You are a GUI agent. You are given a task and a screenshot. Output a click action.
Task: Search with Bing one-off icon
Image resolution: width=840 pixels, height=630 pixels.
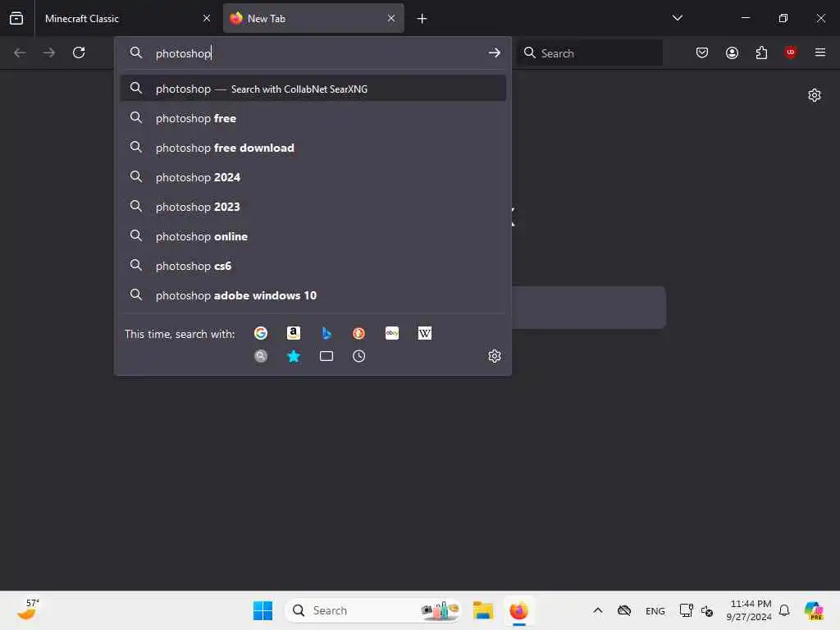pyautogui.click(x=326, y=333)
